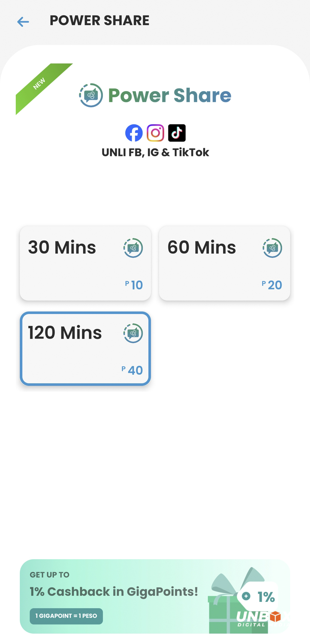Select the 60 Mins plan
310x644 pixels.
224,263
